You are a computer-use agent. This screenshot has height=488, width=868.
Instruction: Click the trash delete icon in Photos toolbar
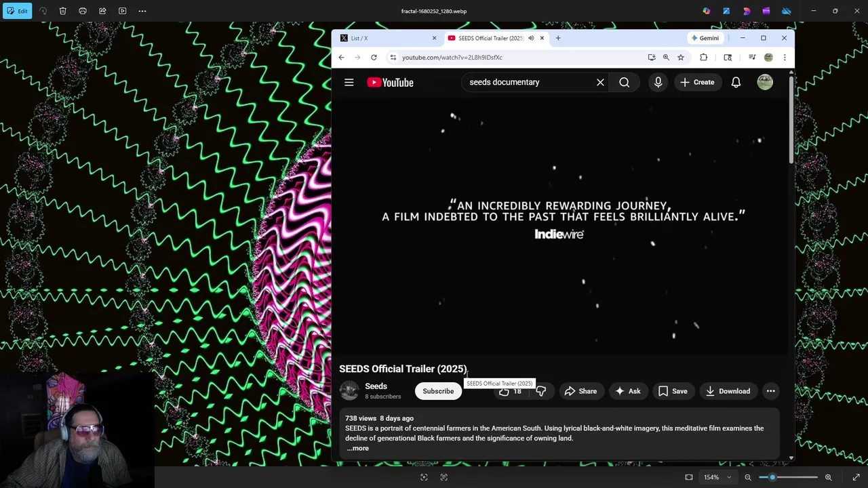pos(62,11)
